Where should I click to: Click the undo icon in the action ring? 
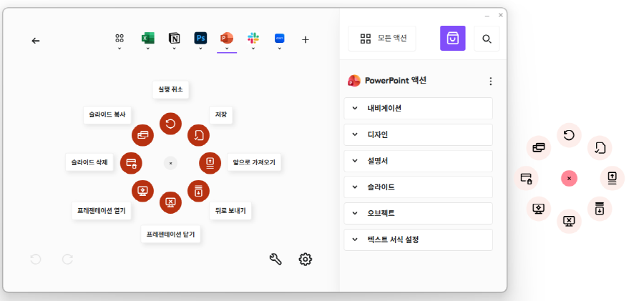tap(170, 124)
